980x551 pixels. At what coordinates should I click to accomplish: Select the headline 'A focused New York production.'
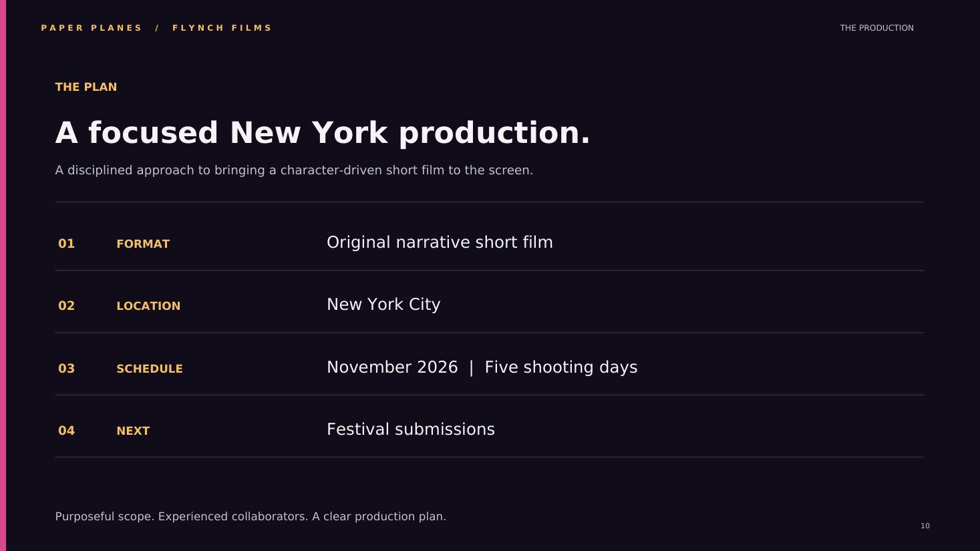pyautogui.click(x=323, y=133)
